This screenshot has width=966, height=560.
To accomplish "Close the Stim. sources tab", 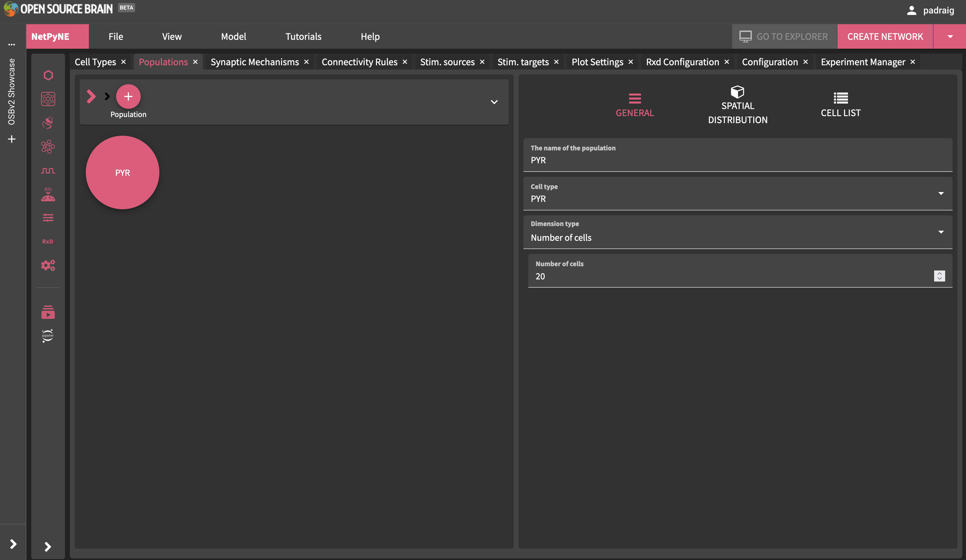I will pos(482,62).
